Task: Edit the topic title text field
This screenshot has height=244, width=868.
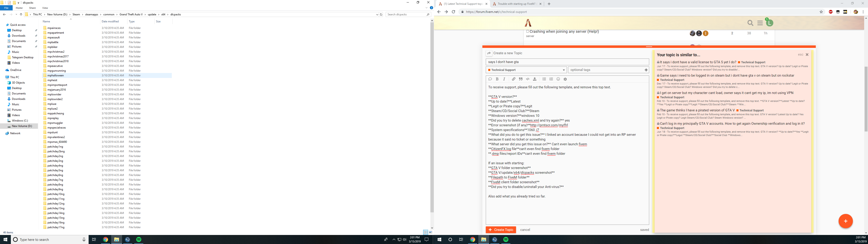Action: click(567, 62)
